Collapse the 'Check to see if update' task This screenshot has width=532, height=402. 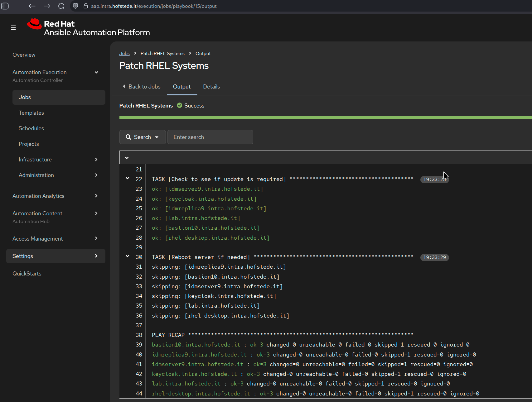tap(127, 179)
